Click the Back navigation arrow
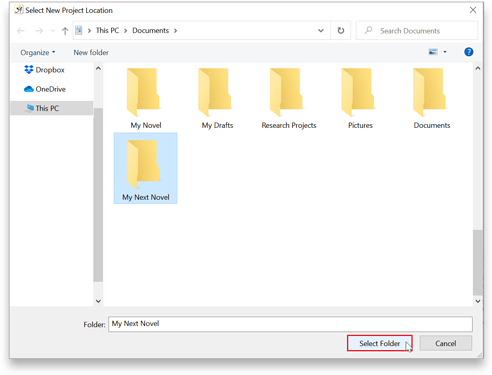This screenshot has height=375, width=492. coord(21,31)
